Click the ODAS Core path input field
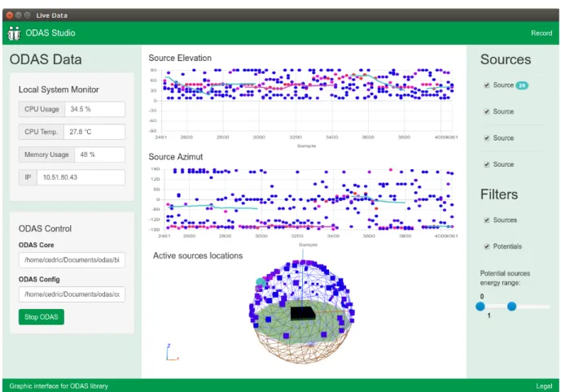The height and width of the screenshot is (392, 561). tap(72, 260)
